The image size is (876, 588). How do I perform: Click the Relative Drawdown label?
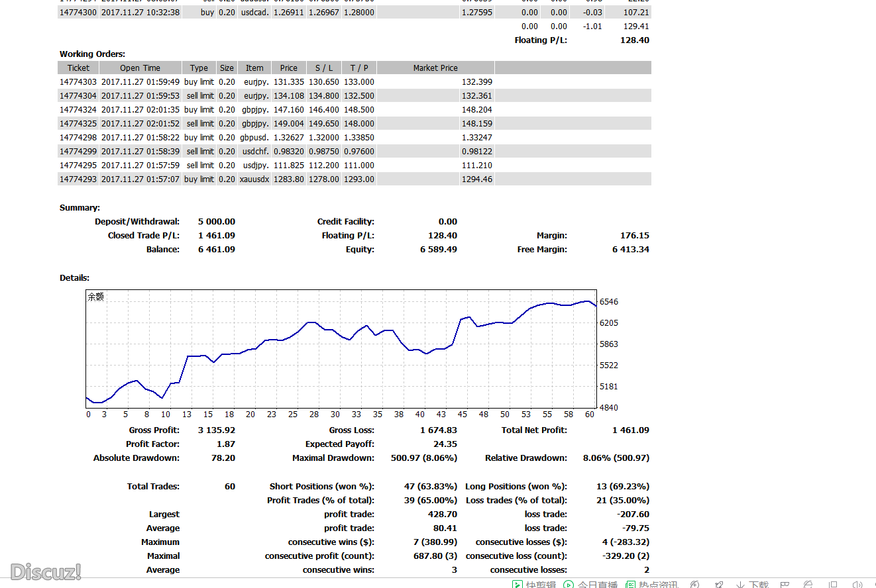pos(526,458)
